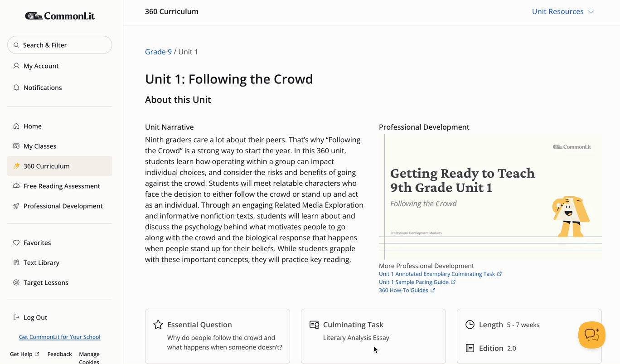Open the Feedback link
The width and height of the screenshot is (620, 364).
coord(60,354)
